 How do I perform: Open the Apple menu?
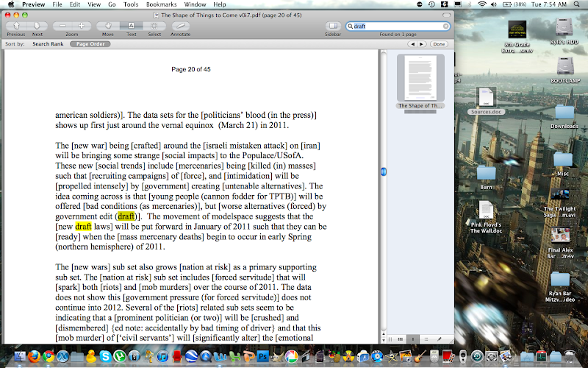tap(11, 4)
